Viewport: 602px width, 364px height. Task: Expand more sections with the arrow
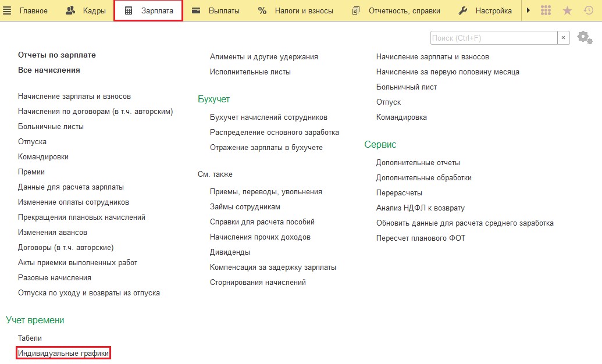[528, 10]
